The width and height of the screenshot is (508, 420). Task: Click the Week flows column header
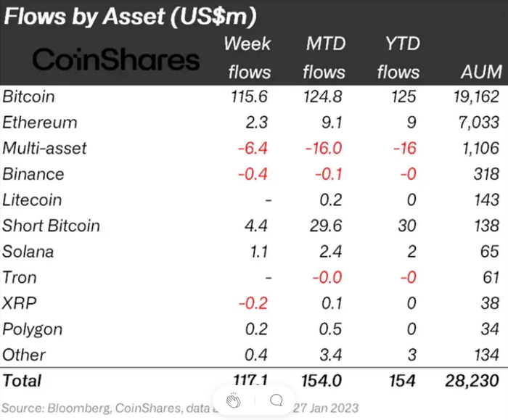click(247, 57)
